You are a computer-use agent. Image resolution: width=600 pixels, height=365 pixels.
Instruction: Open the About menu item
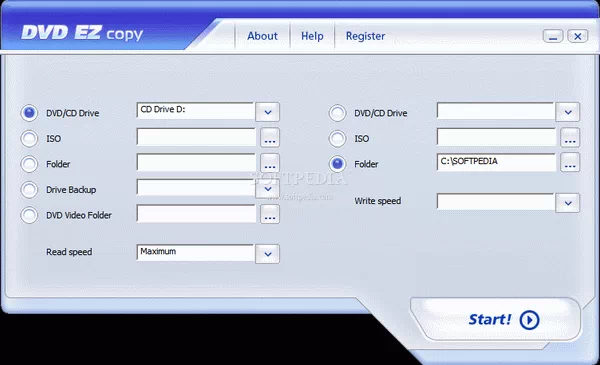[x=262, y=36]
